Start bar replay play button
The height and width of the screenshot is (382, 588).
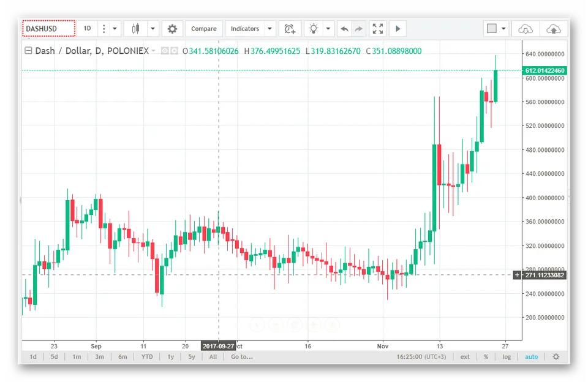point(398,29)
